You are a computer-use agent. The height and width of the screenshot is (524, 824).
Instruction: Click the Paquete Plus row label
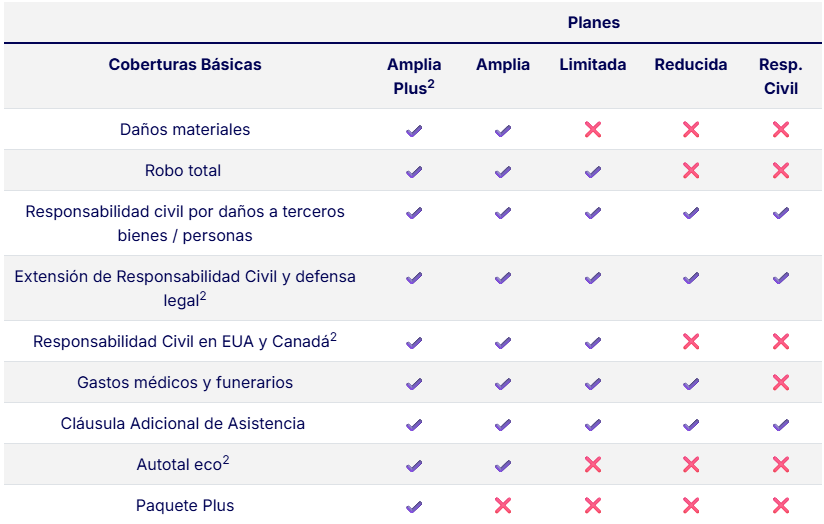(185, 506)
